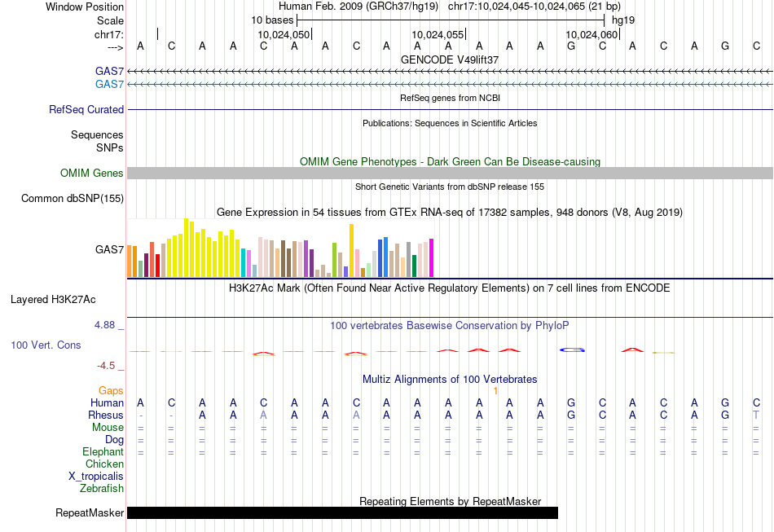774x532 pixels.
Task: Click the PhyloP upper value '4.88'
Action: click(104, 325)
